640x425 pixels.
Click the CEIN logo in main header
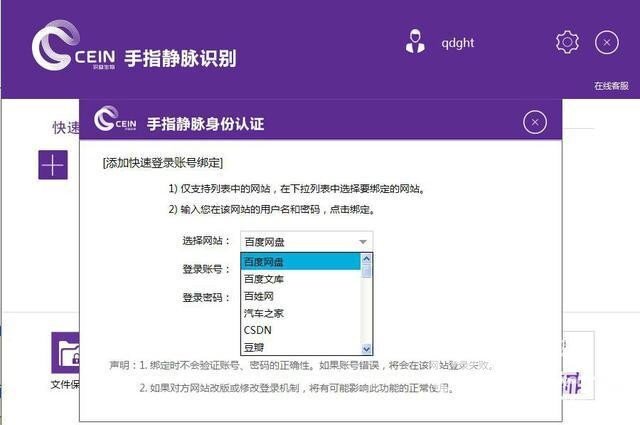(x=73, y=46)
